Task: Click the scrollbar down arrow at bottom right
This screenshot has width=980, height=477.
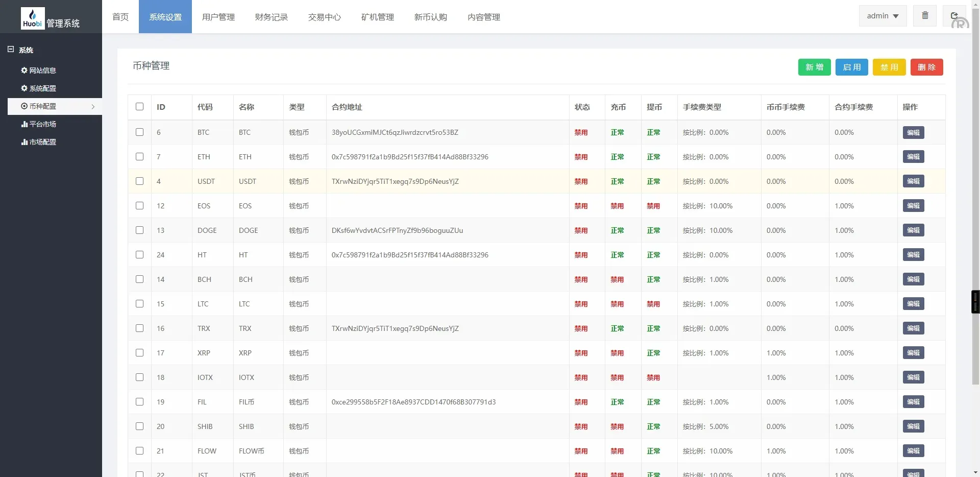Action: [975, 472]
